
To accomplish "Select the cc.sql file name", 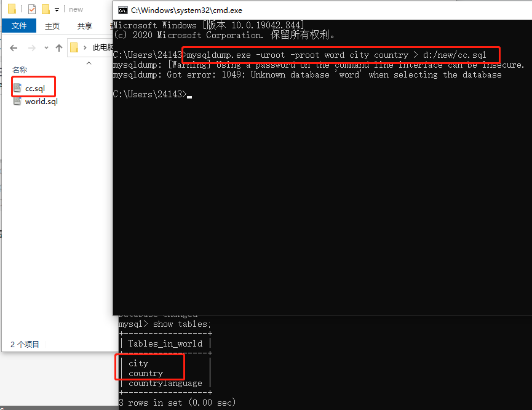I will pos(35,89).
